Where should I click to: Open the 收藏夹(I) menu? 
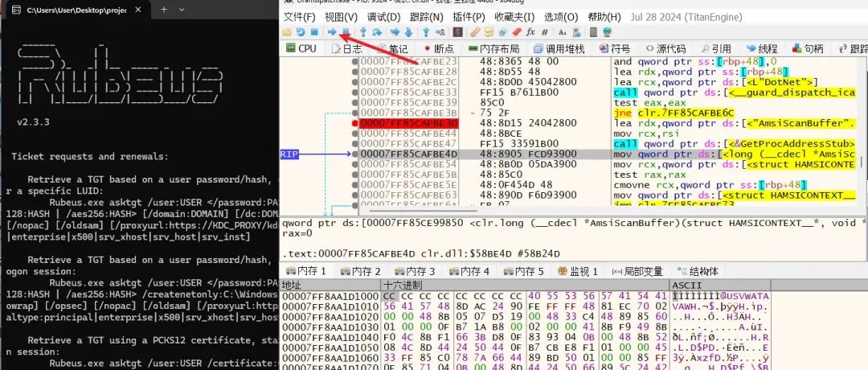[x=514, y=17]
